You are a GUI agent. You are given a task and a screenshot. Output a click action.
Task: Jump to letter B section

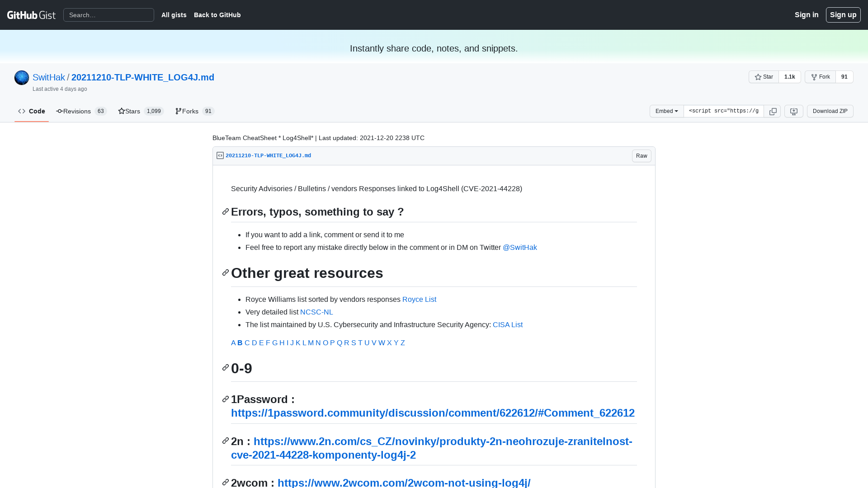[x=240, y=343]
